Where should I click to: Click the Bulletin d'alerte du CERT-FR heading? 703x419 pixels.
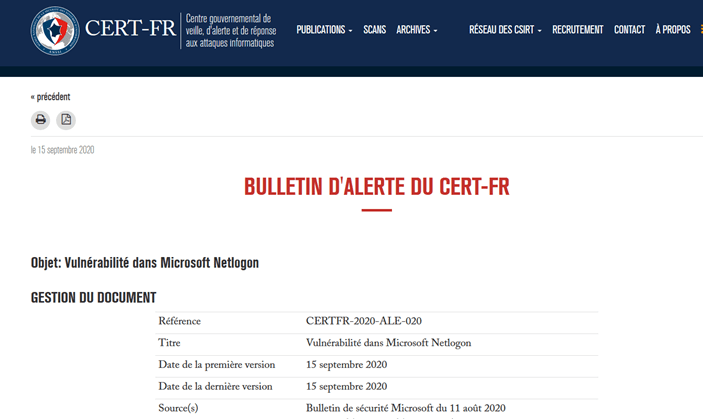point(377,187)
